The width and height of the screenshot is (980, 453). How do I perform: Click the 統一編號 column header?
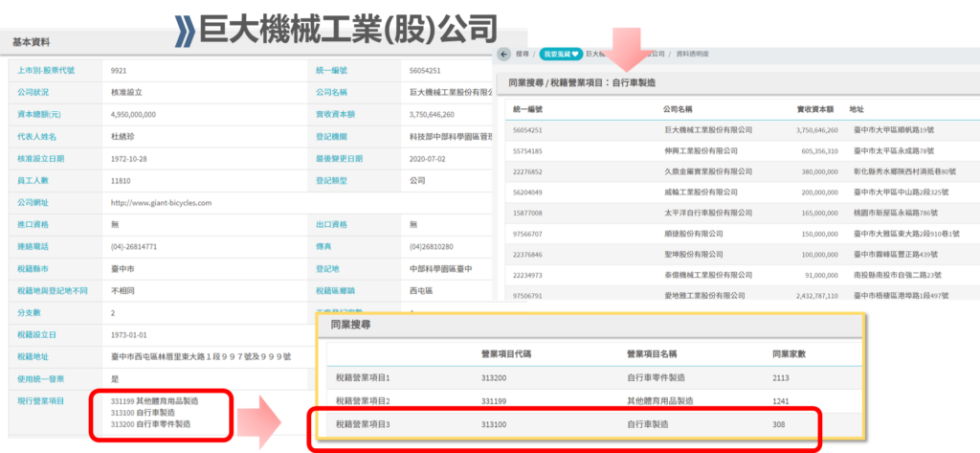[x=527, y=109]
